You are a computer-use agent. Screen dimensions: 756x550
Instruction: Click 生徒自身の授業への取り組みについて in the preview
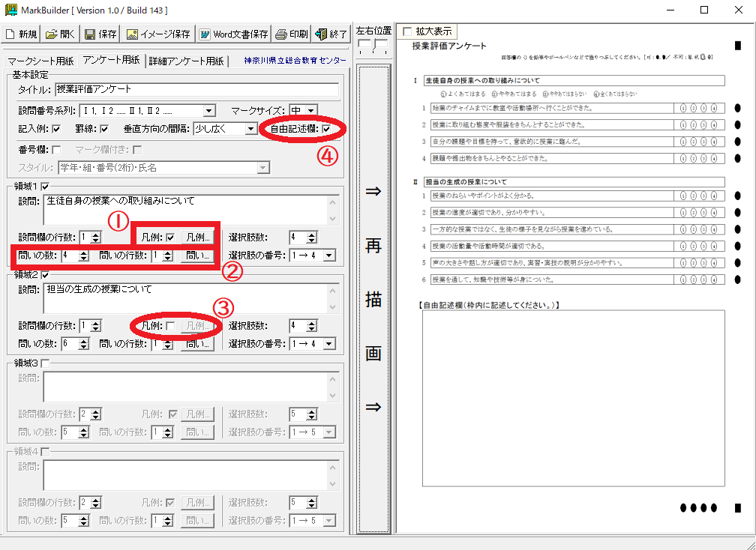pos(483,80)
